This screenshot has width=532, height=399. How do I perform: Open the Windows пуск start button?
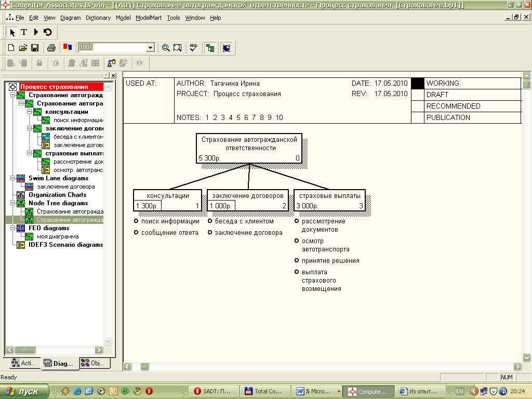[24, 391]
